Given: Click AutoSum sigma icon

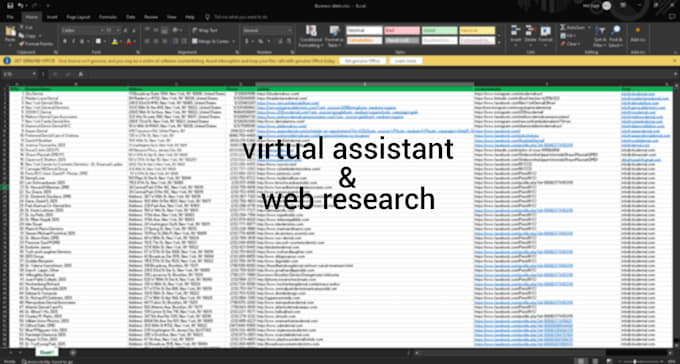Looking at the screenshot, I should point(562,27).
